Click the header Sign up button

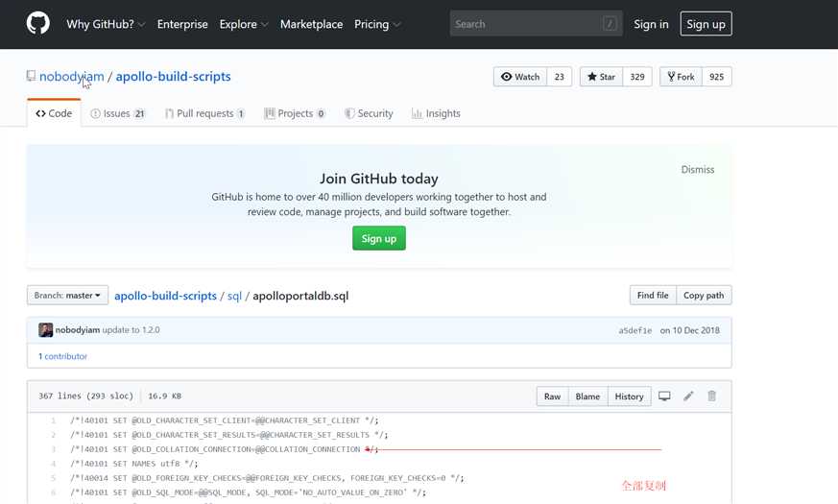(706, 24)
